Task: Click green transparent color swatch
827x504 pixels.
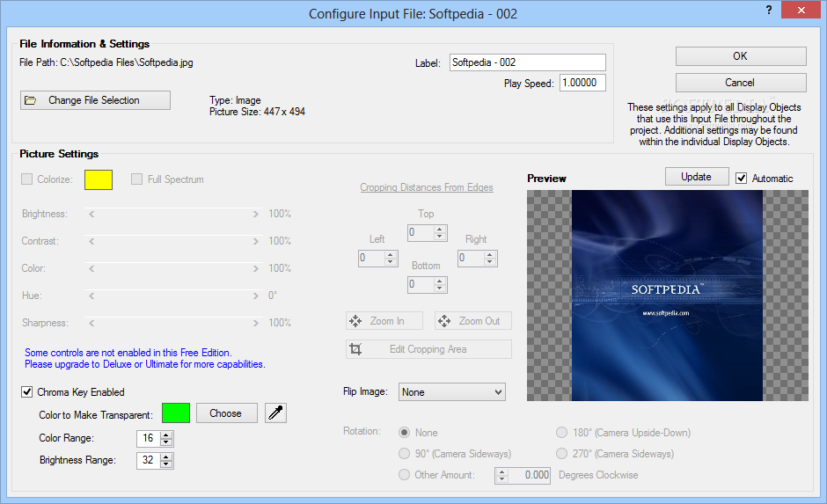Action: click(x=176, y=413)
